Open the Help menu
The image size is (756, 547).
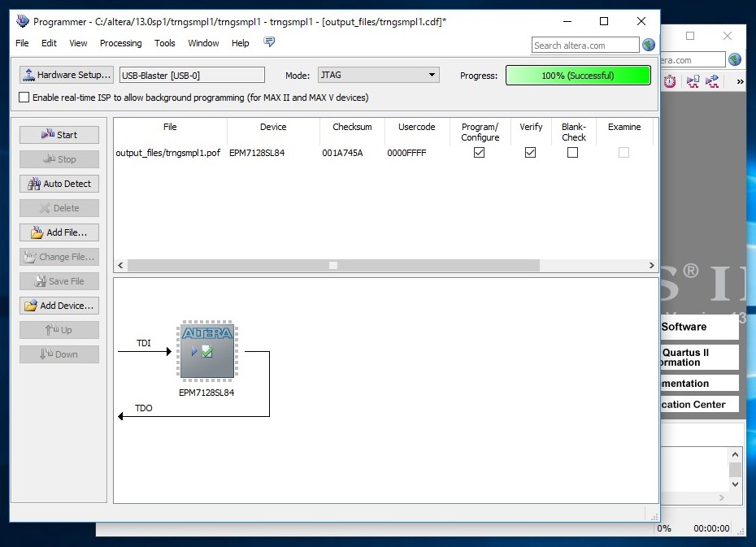point(240,43)
